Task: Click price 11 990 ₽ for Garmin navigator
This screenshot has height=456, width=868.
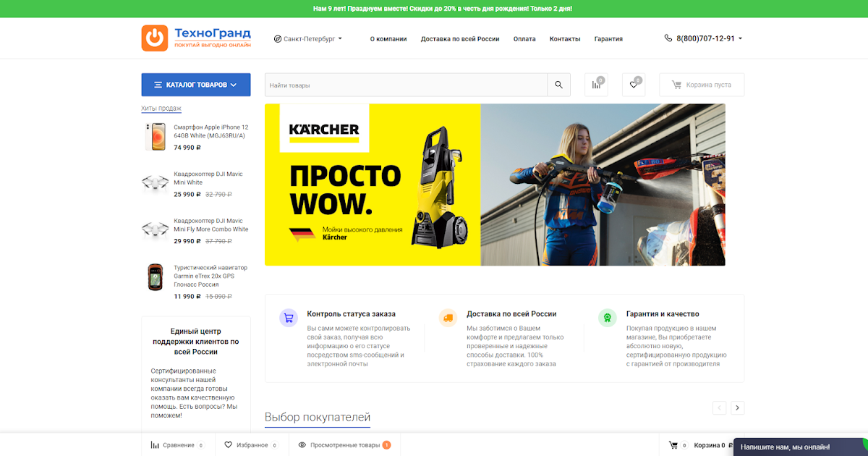Action: (187, 297)
